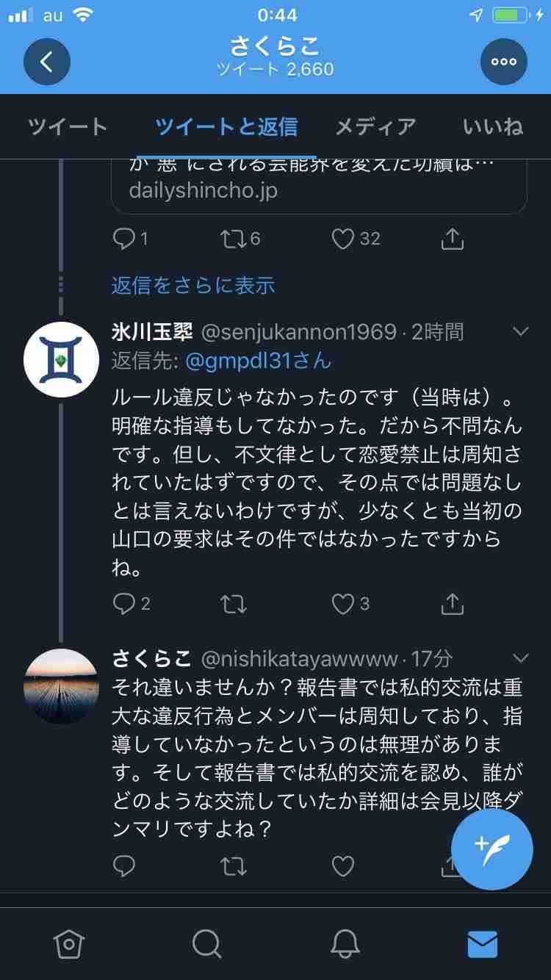Switch to the メディア tab
The image size is (551, 980).
click(x=375, y=127)
